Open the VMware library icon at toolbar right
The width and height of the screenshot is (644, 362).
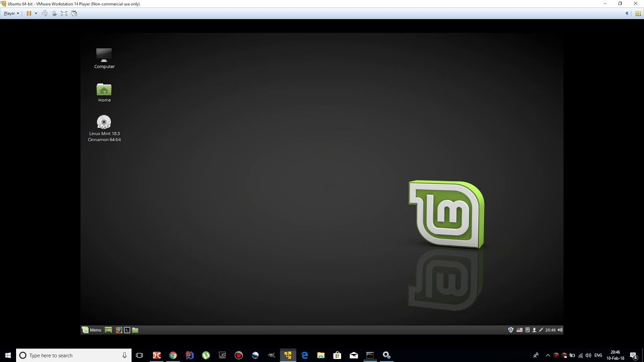coord(638,13)
